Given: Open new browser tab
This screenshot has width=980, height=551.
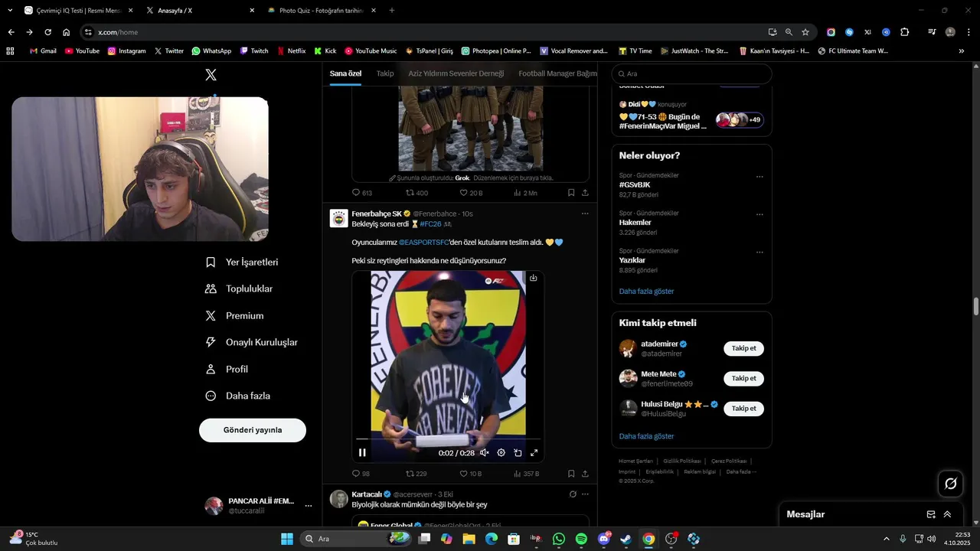Looking at the screenshot, I should [x=392, y=11].
